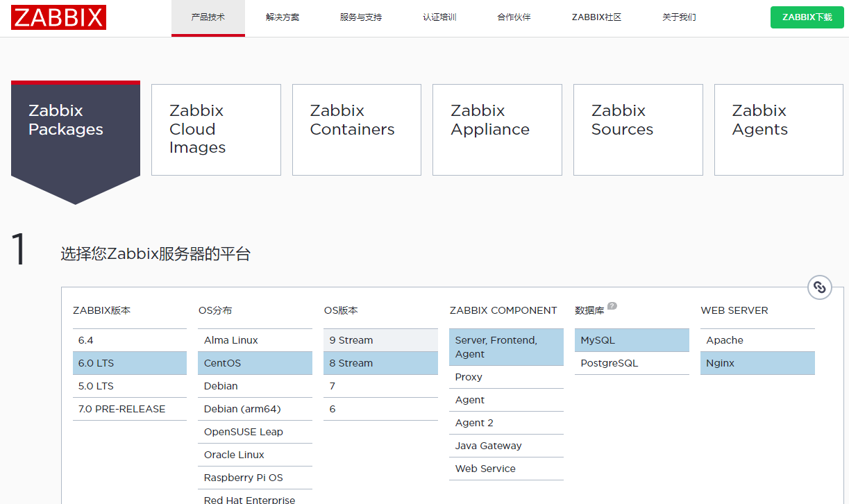Choose Debian (arm64) distribution
The width and height of the screenshot is (849, 504).
255,409
